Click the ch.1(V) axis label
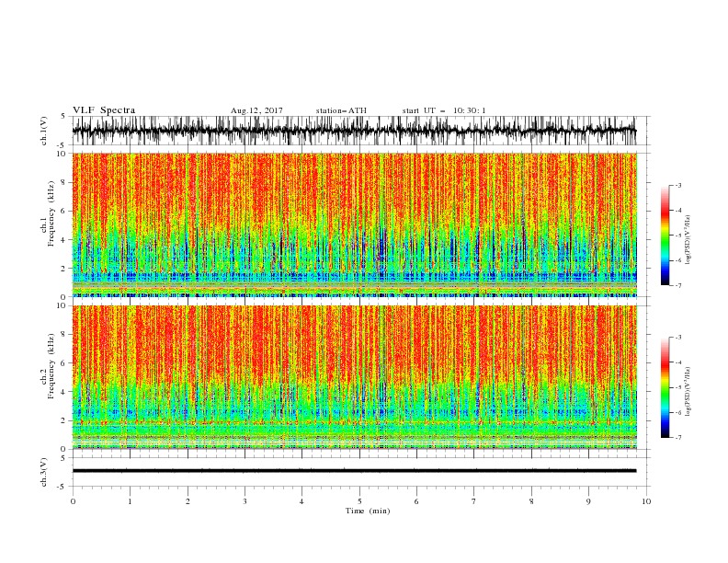Image resolution: width=728 pixels, height=563 pixels. [x=44, y=131]
